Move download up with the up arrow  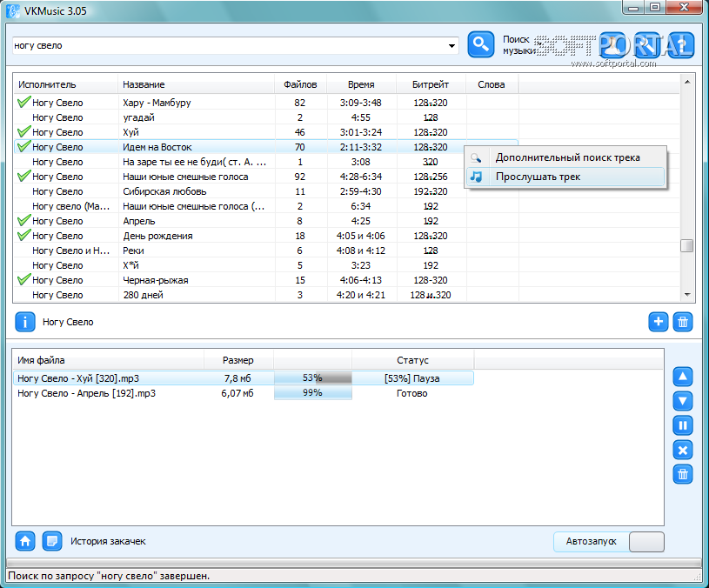[683, 377]
